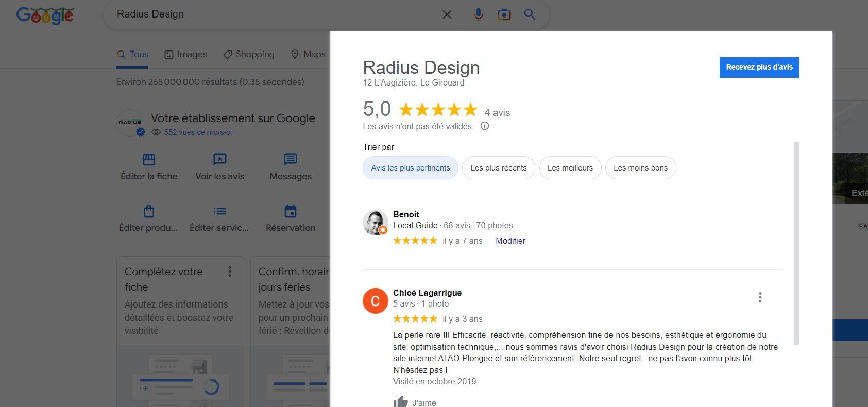Viewport: 868px width, 407px height.
Task: Click the J'aime thumbs-up icon
Action: pyautogui.click(x=401, y=402)
